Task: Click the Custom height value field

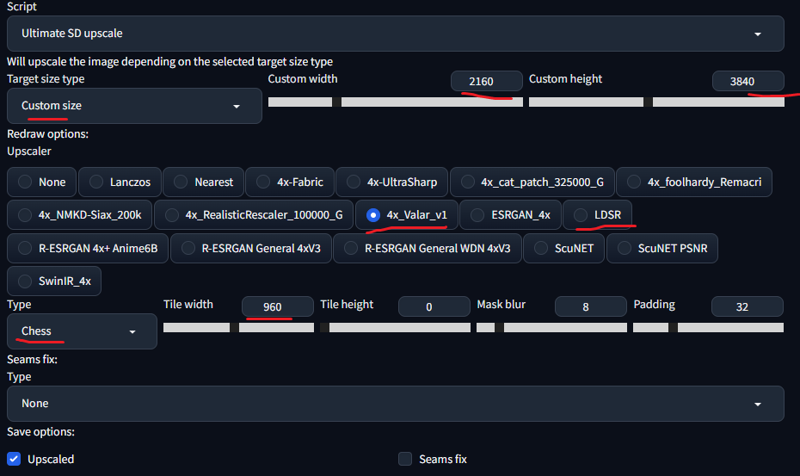Action: click(748, 81)
